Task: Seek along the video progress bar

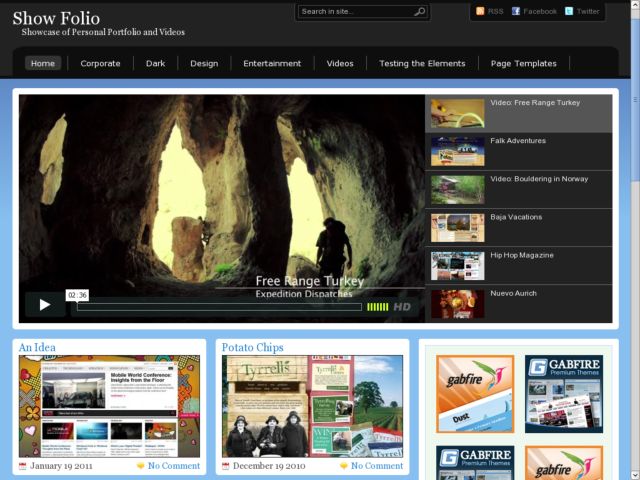Action: (x=220, y=307)
